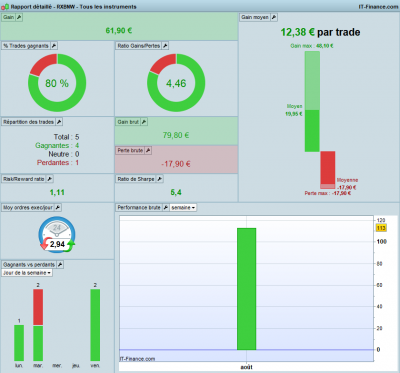Click the 80 % winning trades donut chart
This screenshot has height=373, width=400.
[57, 83]
